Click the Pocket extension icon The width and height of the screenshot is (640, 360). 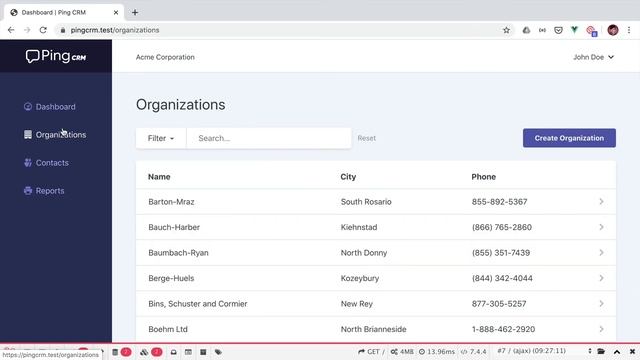(558, 30)
